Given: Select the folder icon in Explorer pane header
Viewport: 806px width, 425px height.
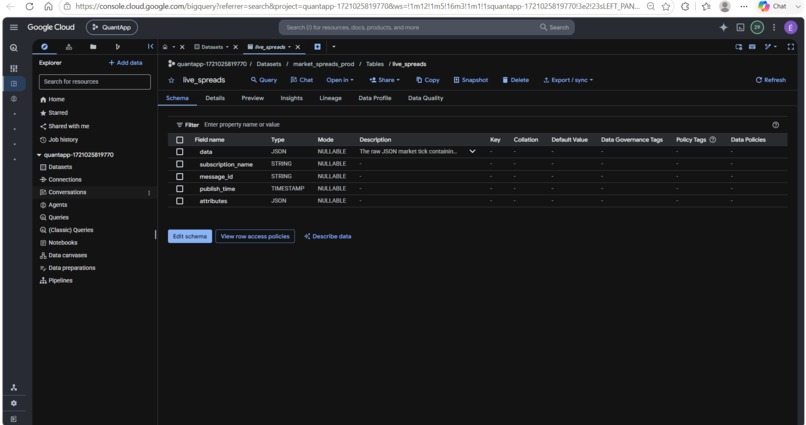Looking at the screenshot, I should coord(93,47).
